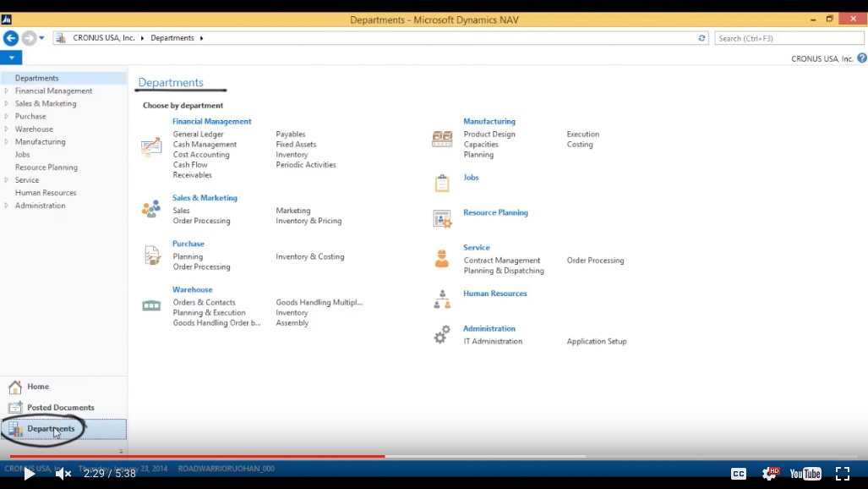Click the CRONUS USA, Inc. breadcrumb arrow
This screenshot has width=868, height=489.
pyautogui.click(x=142, y=38)
